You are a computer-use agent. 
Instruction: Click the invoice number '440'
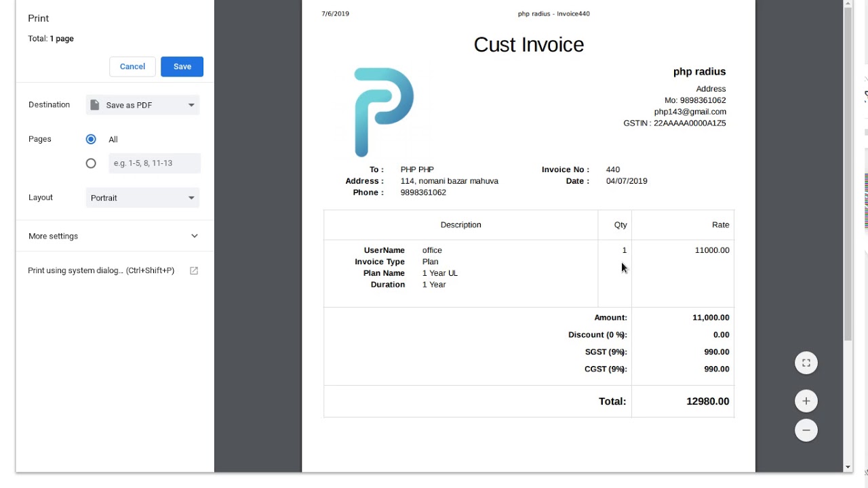point(613,169)
